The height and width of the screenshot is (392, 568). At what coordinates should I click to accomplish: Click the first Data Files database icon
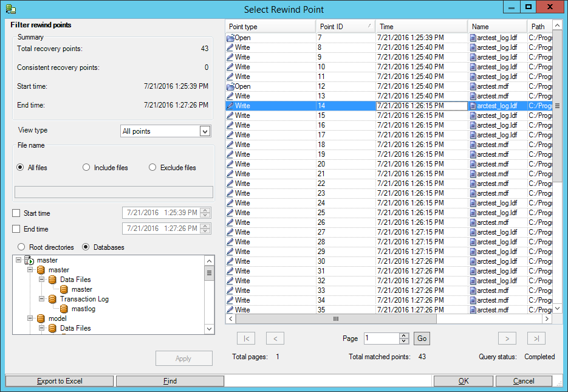pyautogui.click(x=52, y=280)
